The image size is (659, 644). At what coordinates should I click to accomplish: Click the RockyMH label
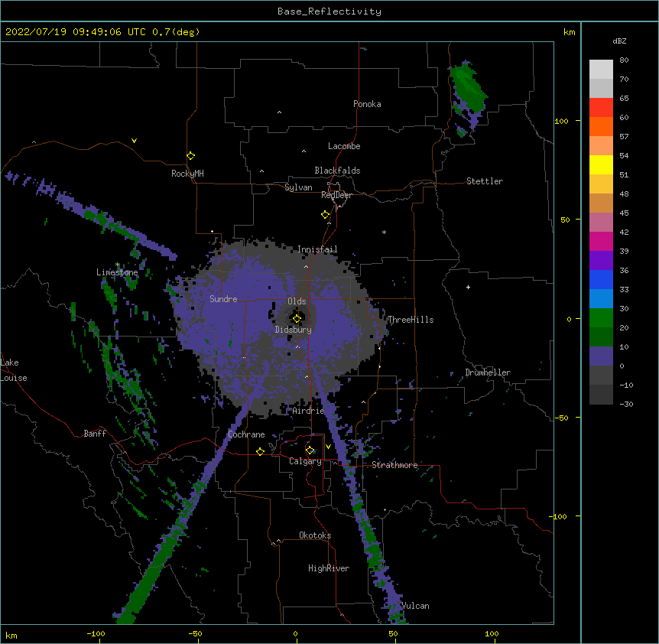point(187,174)
